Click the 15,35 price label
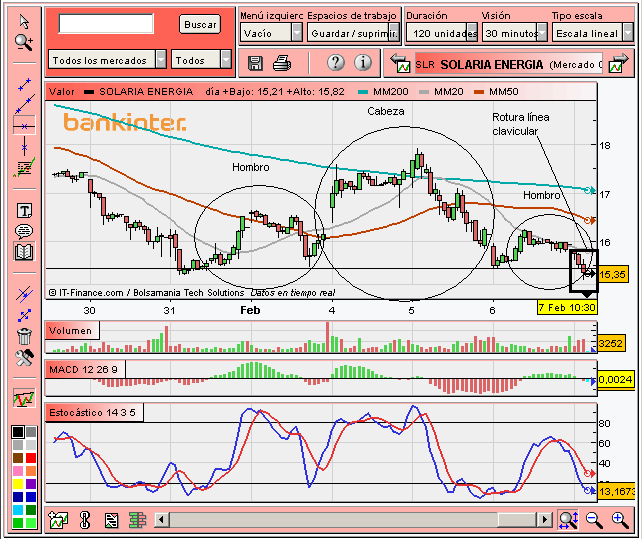643x539 pixels. coord(612,274)
